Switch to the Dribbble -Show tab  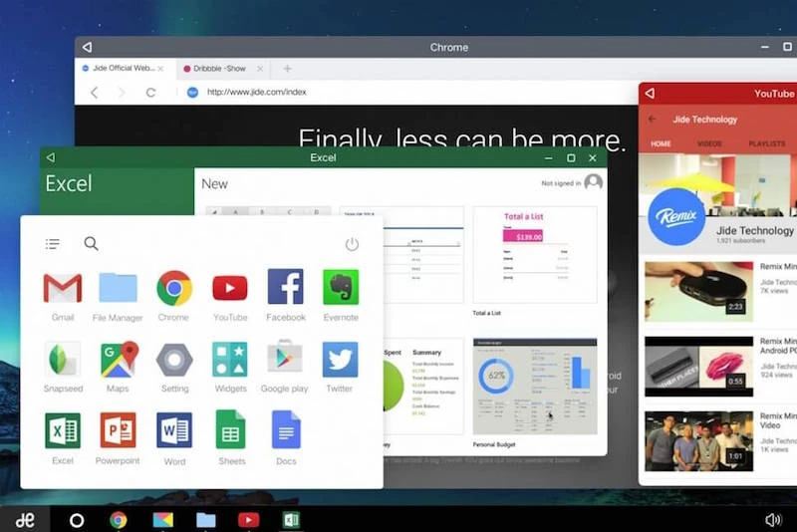point(219,69)
